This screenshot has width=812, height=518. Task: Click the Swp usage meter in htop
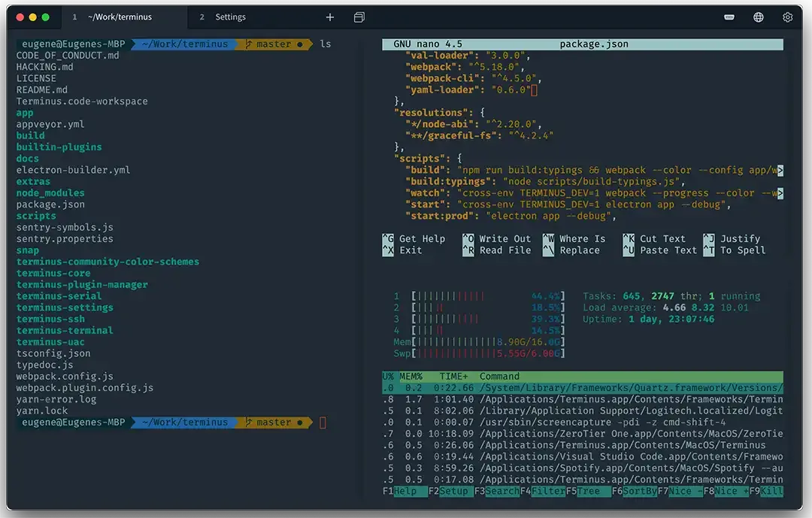[x=479, y=353]
